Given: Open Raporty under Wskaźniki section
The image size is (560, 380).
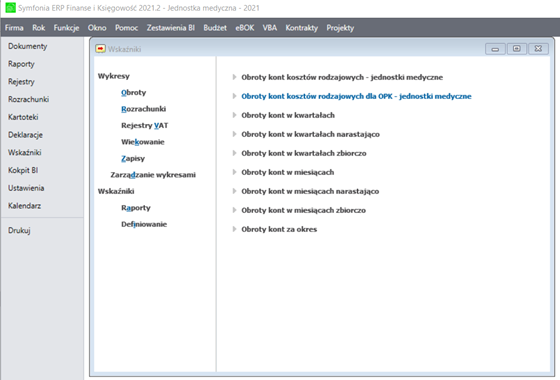Looking at the screenshot, I should pyautogui.click(x=136, y=208).
